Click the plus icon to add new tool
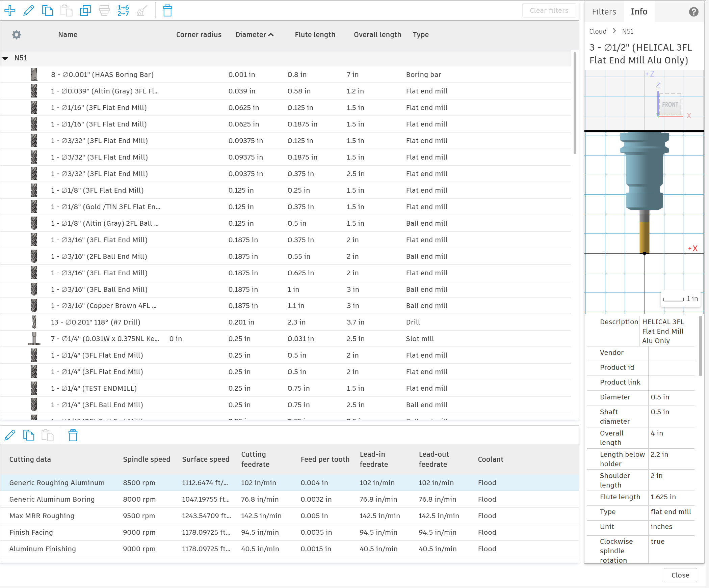 click(x=10, y=10)
